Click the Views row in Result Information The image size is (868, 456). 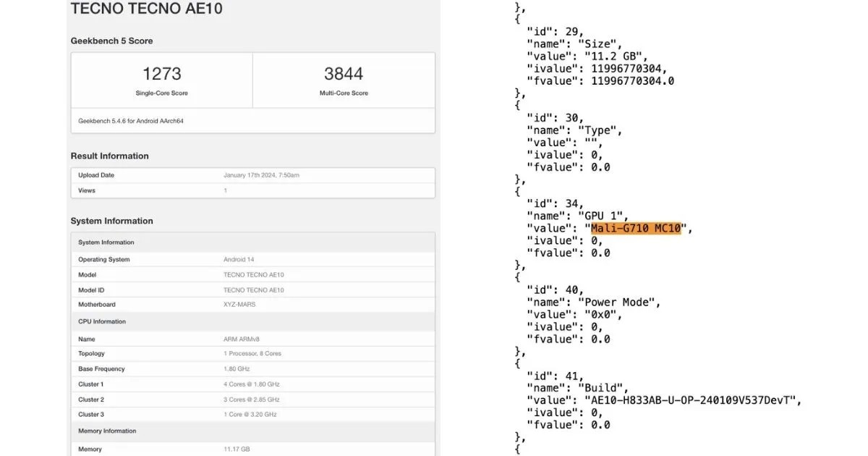[x=252, y=190]
